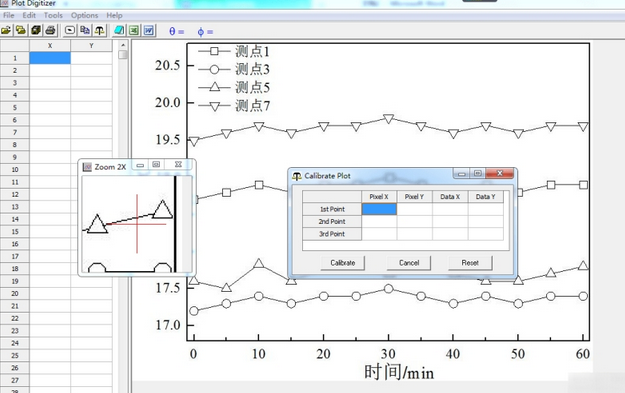This screenshot has width=625, height=393.
Task: Click the Calibrate button
Action: 342,263
